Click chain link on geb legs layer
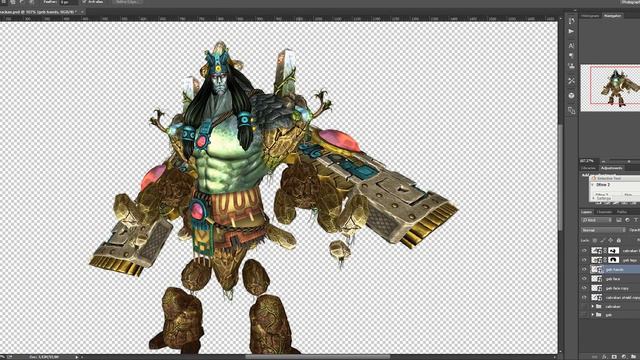Screen dimensions: 640x360 [x=605, y=260]
